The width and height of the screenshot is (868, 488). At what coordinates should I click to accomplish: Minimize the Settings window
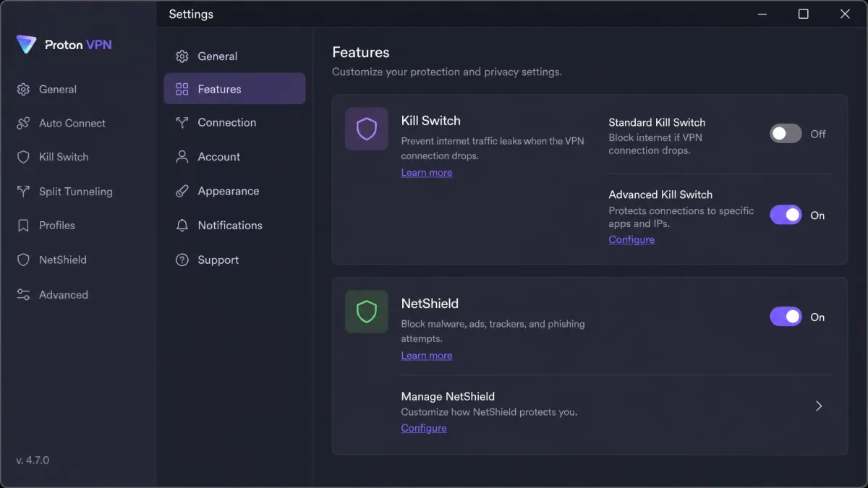point(762,14)
